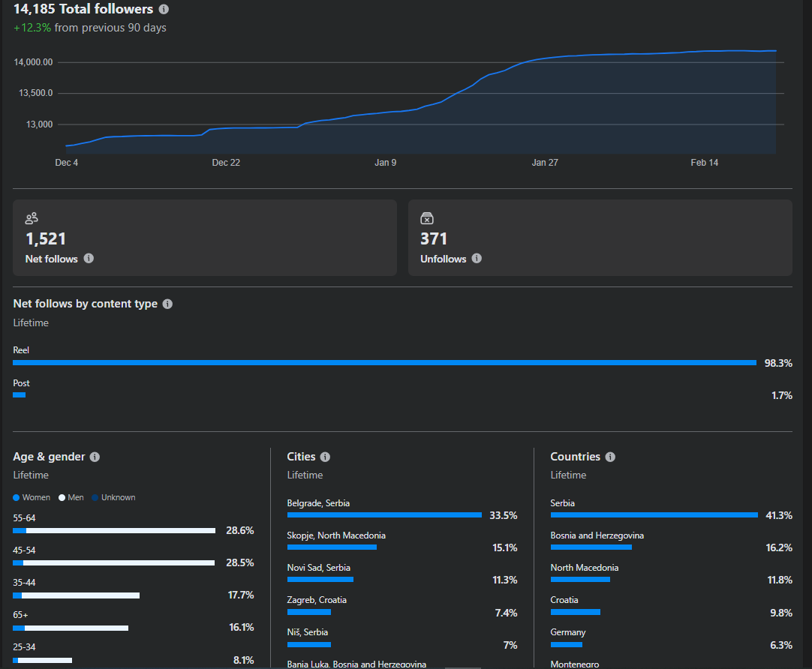812x669 pixels.
Task: Open info for Net follows by content type
Action: [x=167, y=304]
